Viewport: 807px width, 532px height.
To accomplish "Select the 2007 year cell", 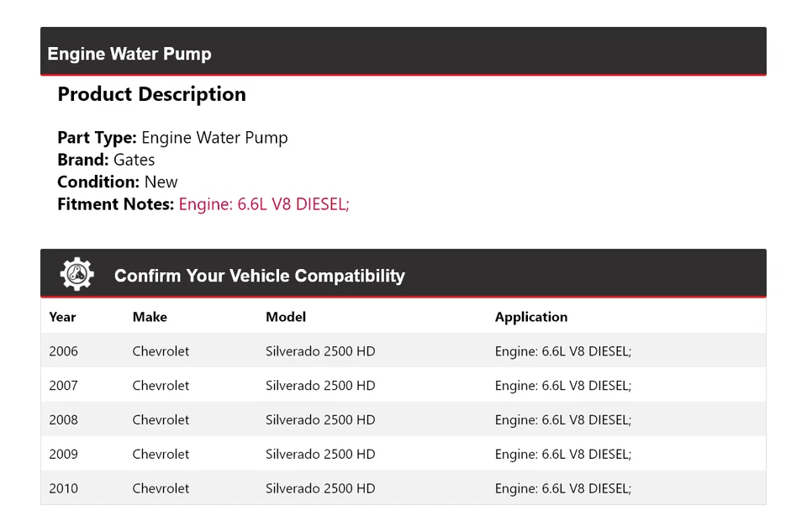I will coord(63,386).
